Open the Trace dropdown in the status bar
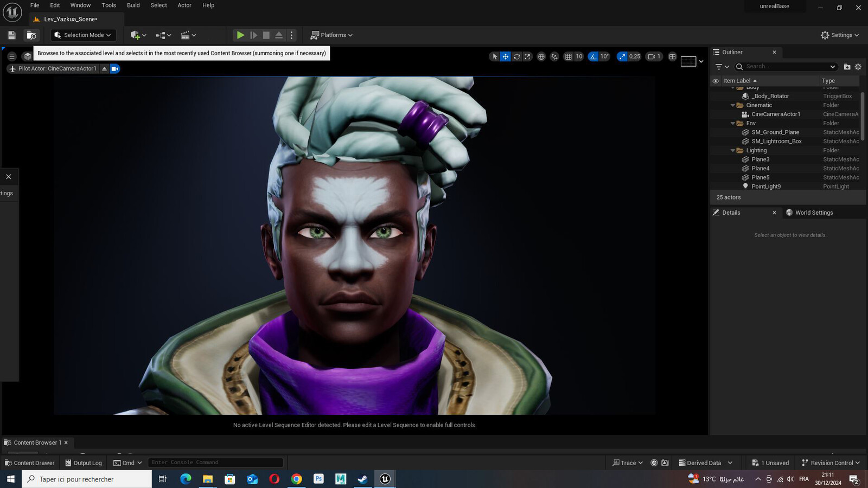The width and height of the screenshot is (868, 488). coord(628,463)
